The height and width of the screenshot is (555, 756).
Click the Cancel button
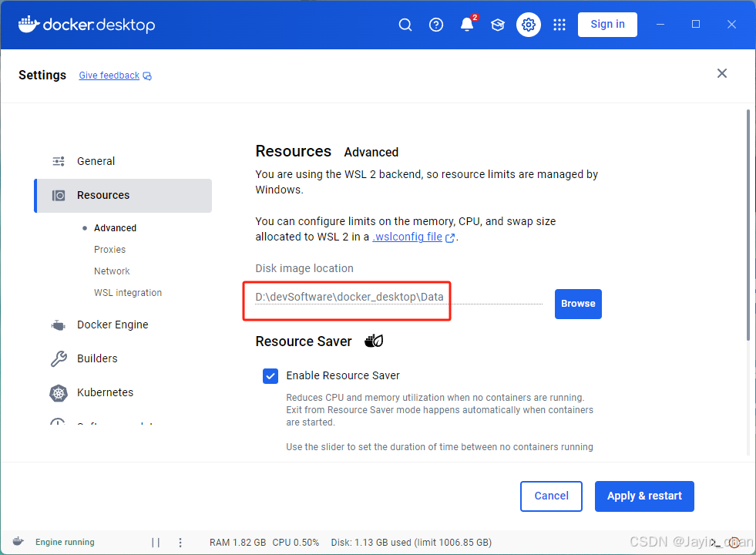tap(551, 496)
